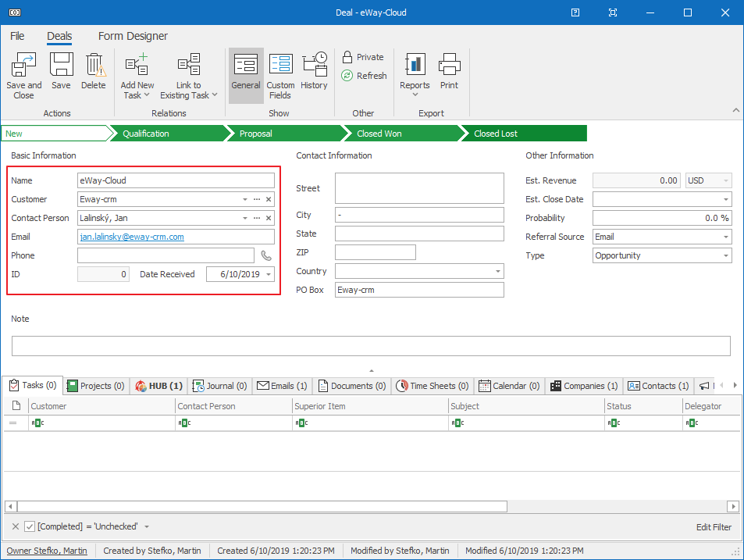Switch to the Projects (0) tab
Image resolution: width=744 pixels, height=560 pixels.
coord(96,386)
